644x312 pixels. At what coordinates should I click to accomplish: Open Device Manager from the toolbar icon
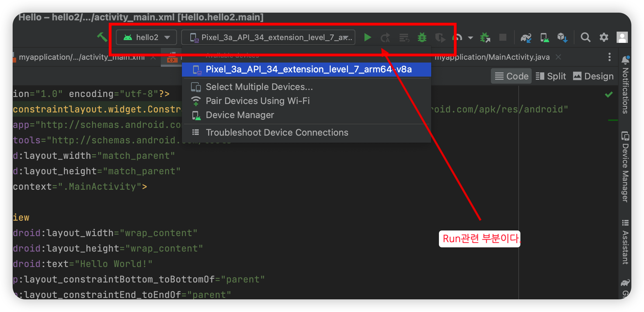click(x=545, y=37)
